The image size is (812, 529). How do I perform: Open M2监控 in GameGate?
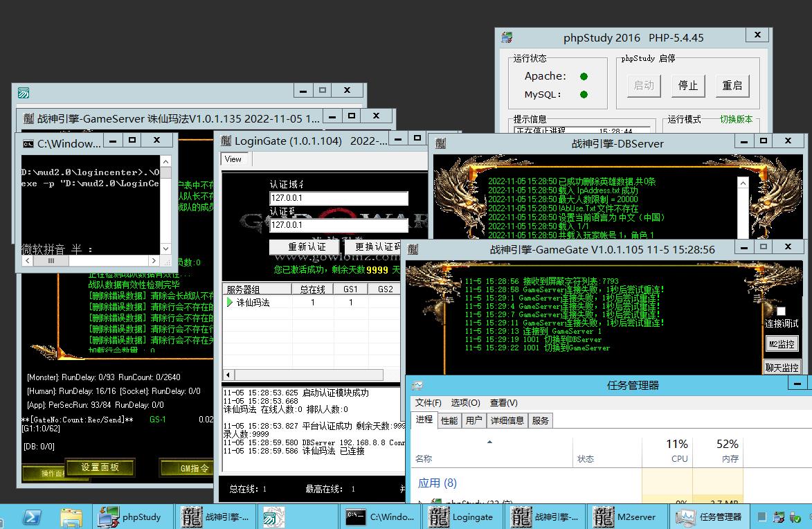coord(782,343)
